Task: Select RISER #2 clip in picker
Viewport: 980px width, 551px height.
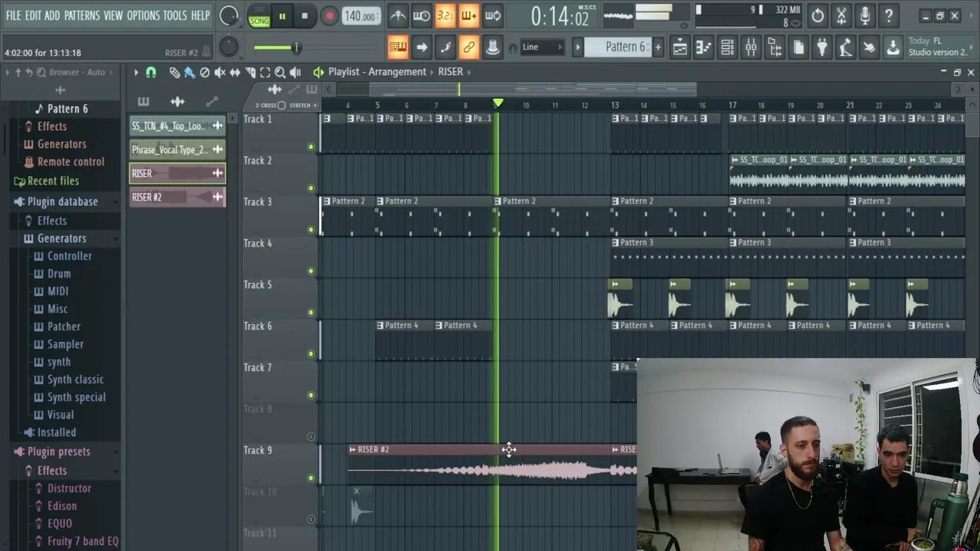Action: 178,197
